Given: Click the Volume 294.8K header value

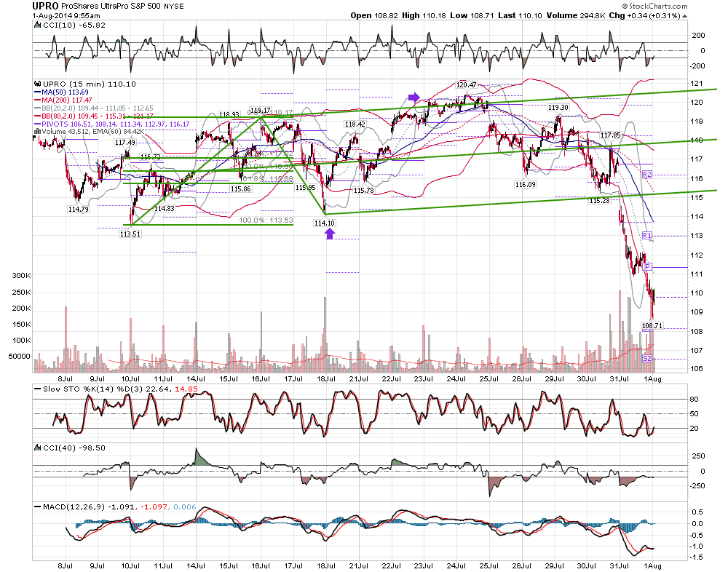Looking at the screenshot, I should [576, 15].
